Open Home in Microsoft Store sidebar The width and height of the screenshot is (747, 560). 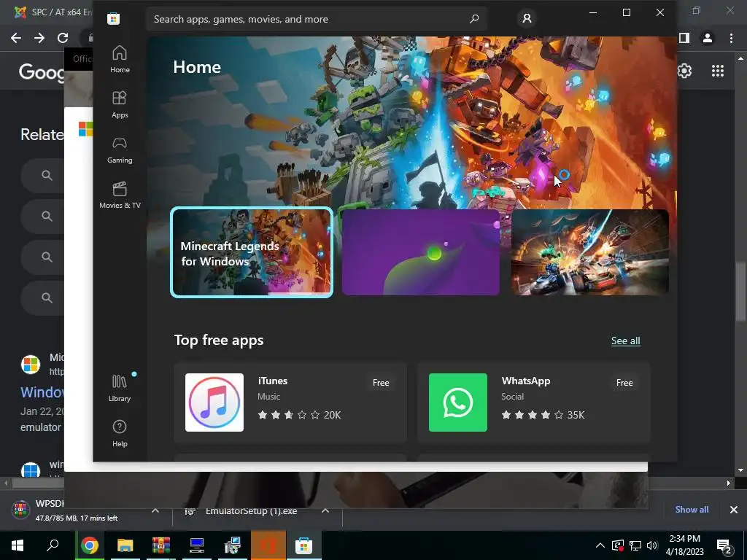click(x=120, y=59)
